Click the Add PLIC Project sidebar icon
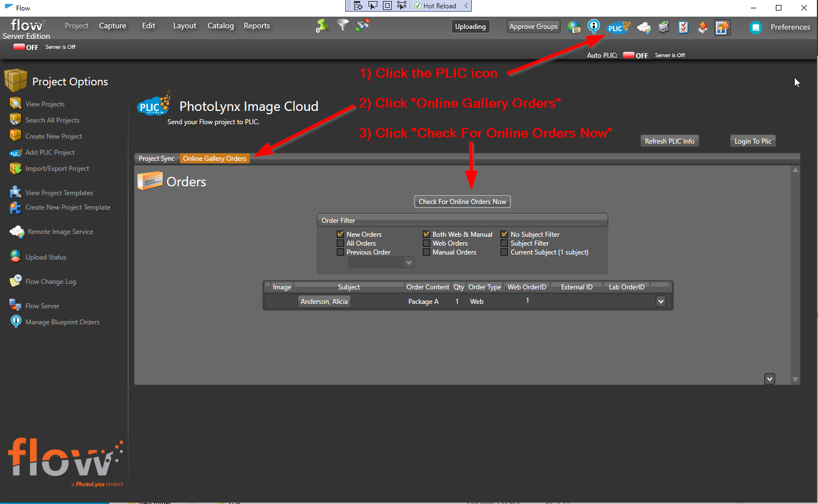Screen dimensions: 818x504 16,152
